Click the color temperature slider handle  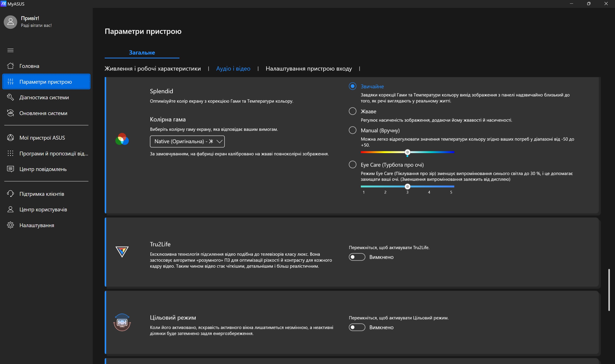[407, 152]
